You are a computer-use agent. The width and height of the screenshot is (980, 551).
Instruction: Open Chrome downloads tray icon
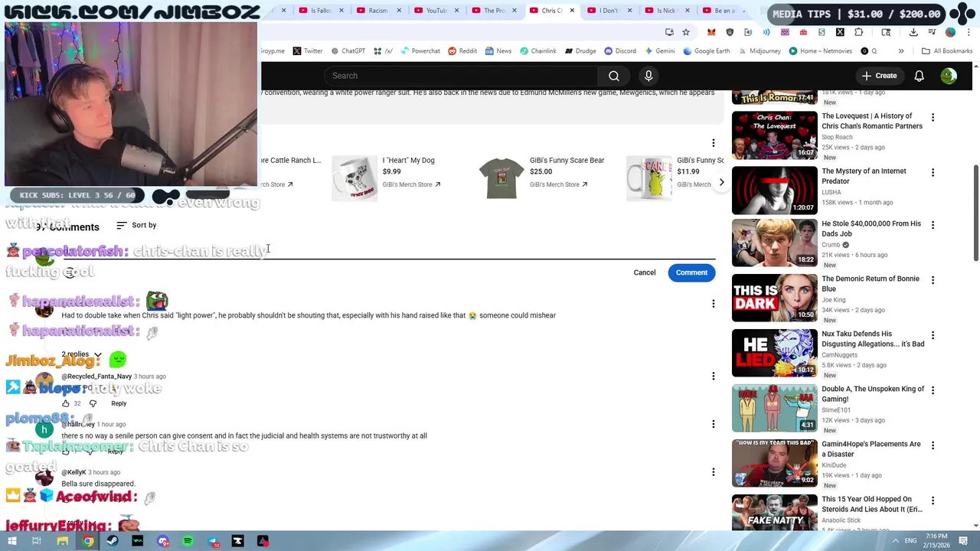point(913,32)
